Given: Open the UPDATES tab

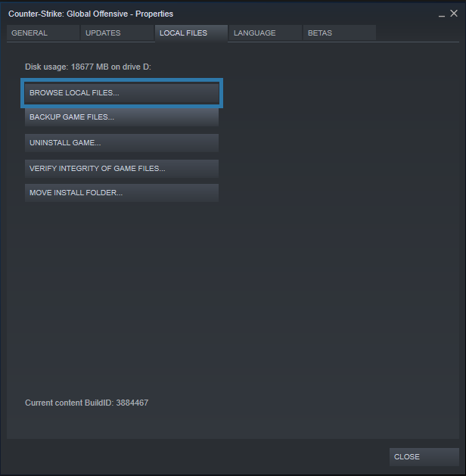Looking at the screenshot, I should [x=117, y=33].
